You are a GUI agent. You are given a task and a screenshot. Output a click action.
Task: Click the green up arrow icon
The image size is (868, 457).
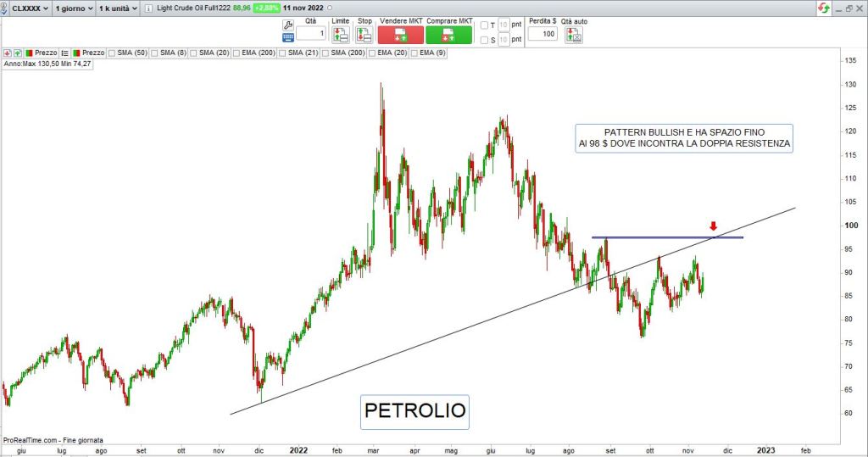pos(18,53)
